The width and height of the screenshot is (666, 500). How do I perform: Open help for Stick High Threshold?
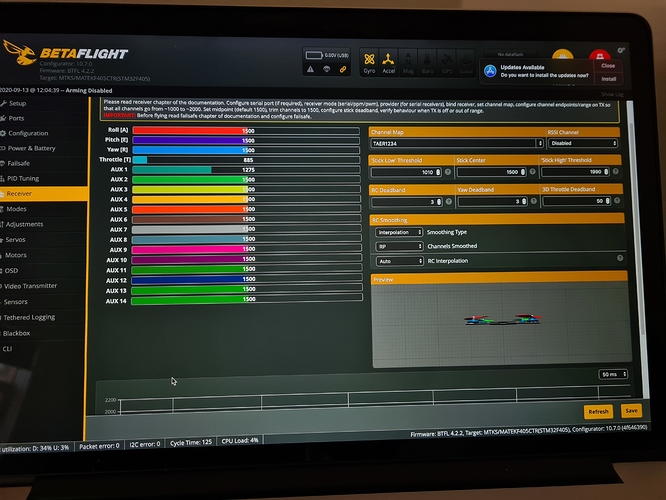(x=615, y=171)
